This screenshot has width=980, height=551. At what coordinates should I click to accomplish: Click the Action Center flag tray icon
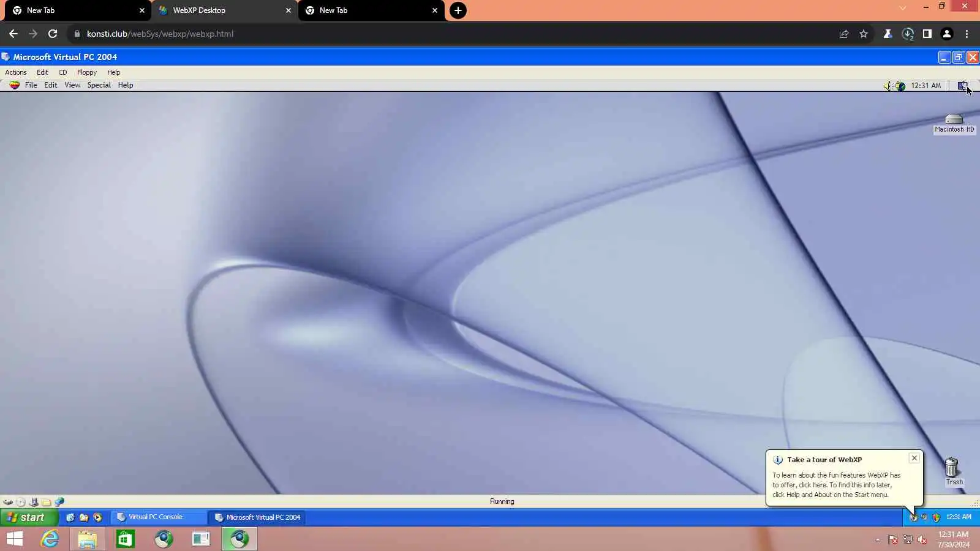click(x=893, y=540)
